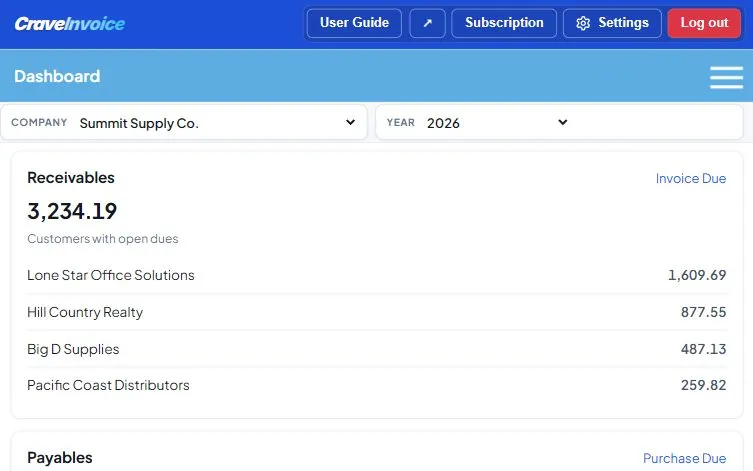Open the Purchase Due link

point(684,459)
